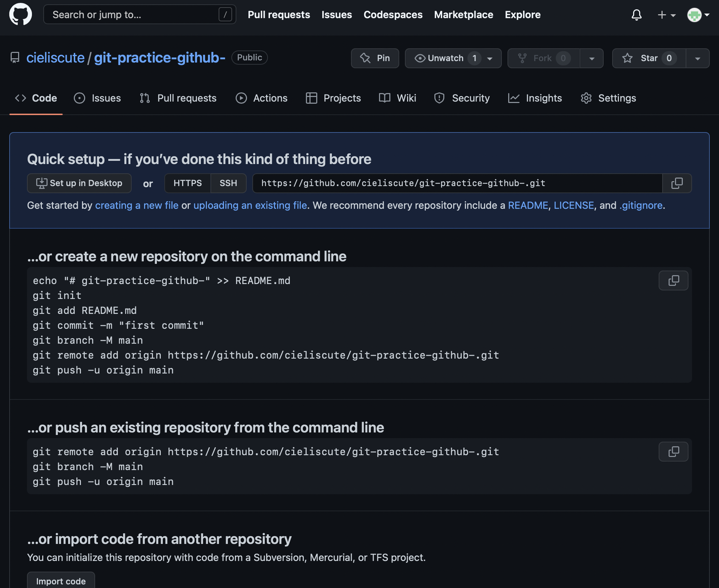Focus the Search or jump to field
The image size is (719, 588).
pyautogui.click(x=140, y=14)
